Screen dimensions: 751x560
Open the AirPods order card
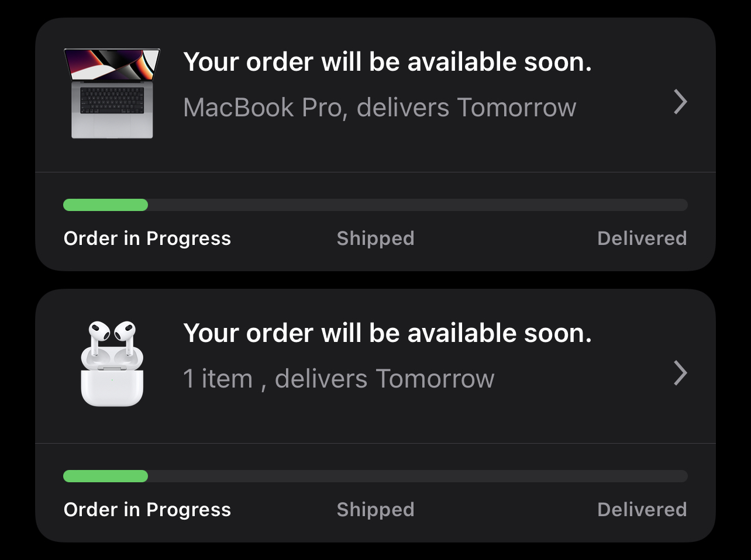coord(375,416)
